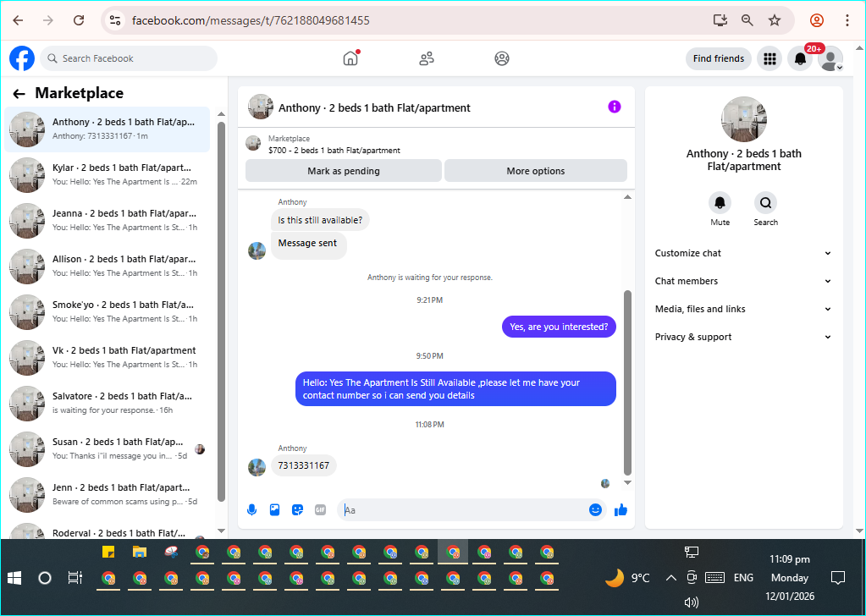The height and width of the screenshot is (616, 866).
Task: Open the notifications bell
Action: [800, 58]
